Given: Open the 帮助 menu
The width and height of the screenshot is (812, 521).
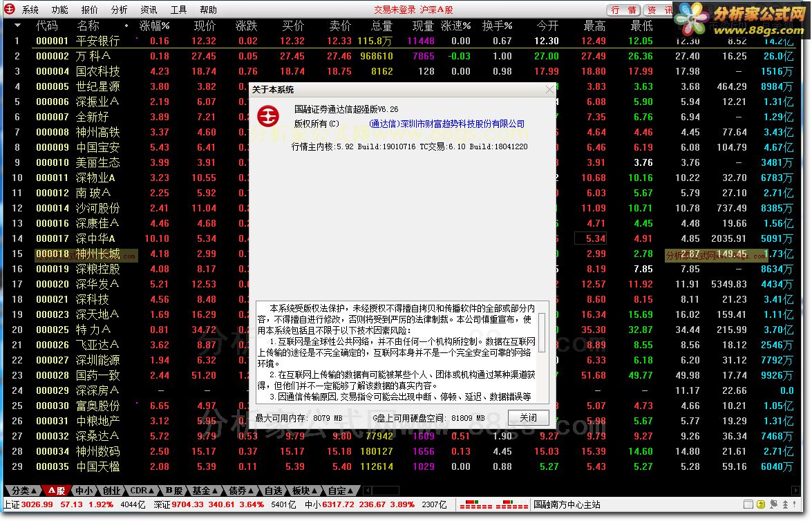Looking at the screenshot, I should [208, 10].
